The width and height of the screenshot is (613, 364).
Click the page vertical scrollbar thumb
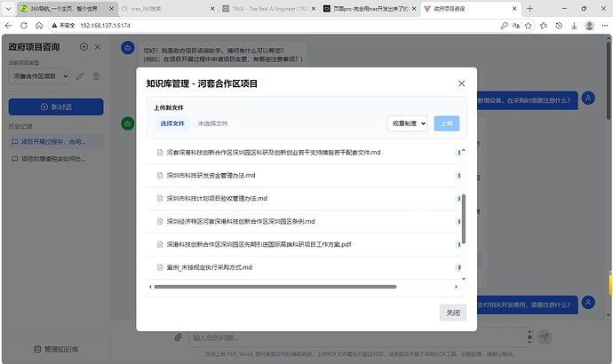pos(609,80)
